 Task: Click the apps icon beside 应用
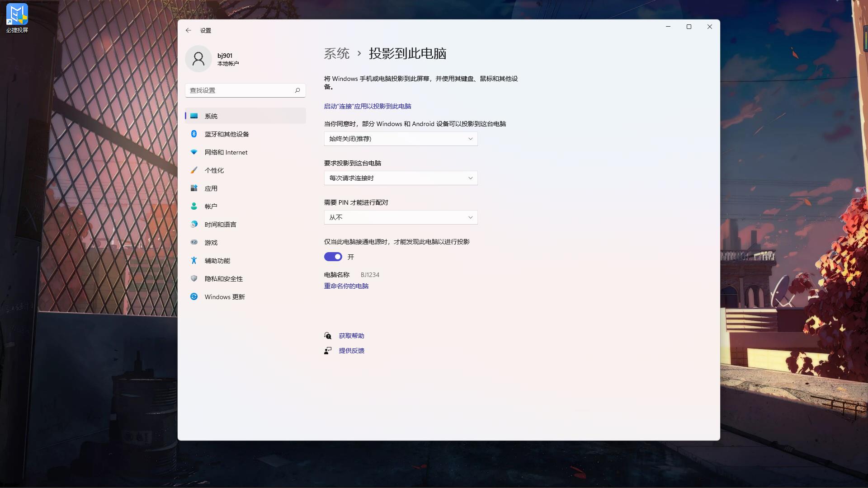194,188
